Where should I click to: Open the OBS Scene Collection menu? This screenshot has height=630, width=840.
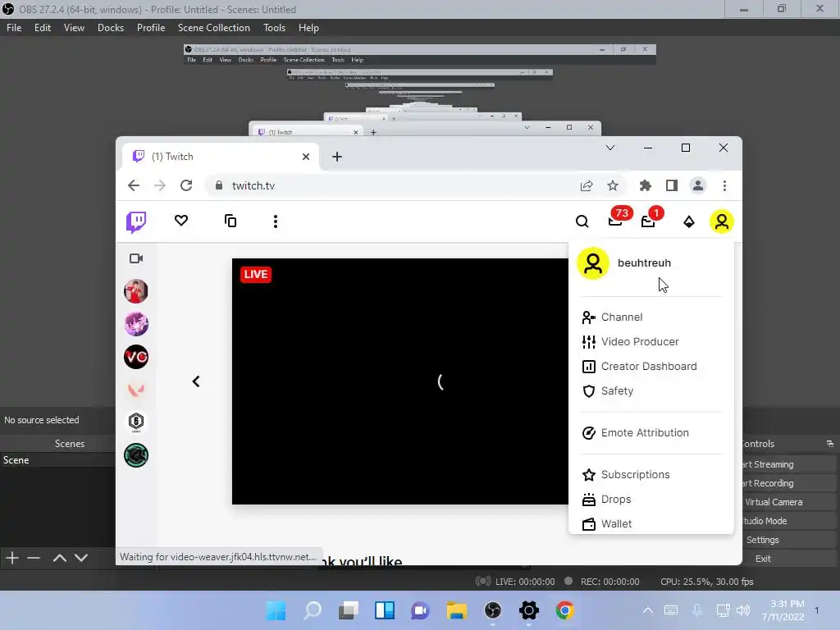click(214, 28)
